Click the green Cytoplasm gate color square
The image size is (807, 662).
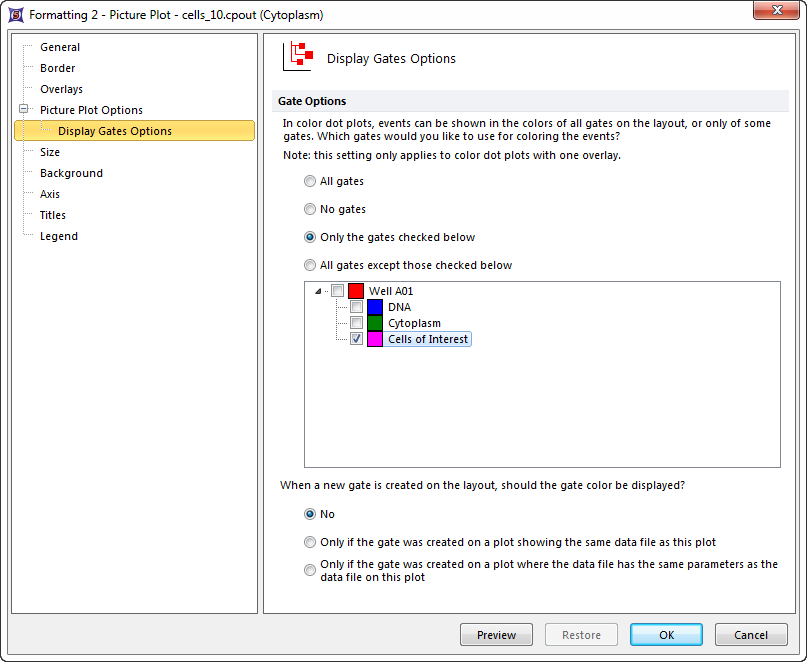click(375, 323)
